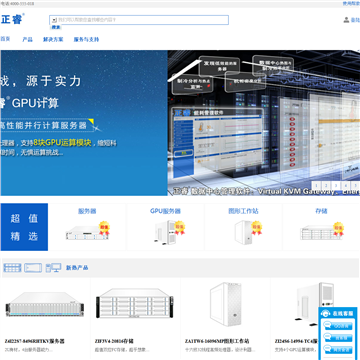This screenshot has width=360, height=360.
Task: Click the 在线客服 headset icon
Action: click(x=326, y=313)
